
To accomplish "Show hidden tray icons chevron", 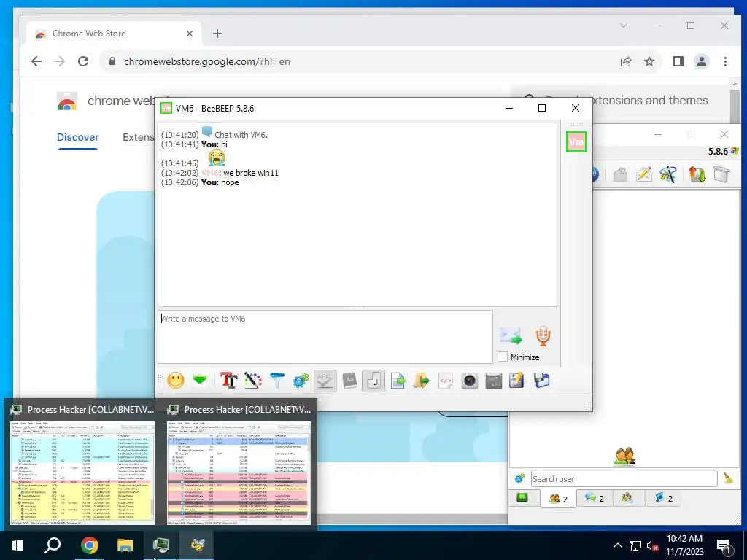I will 617,545.
